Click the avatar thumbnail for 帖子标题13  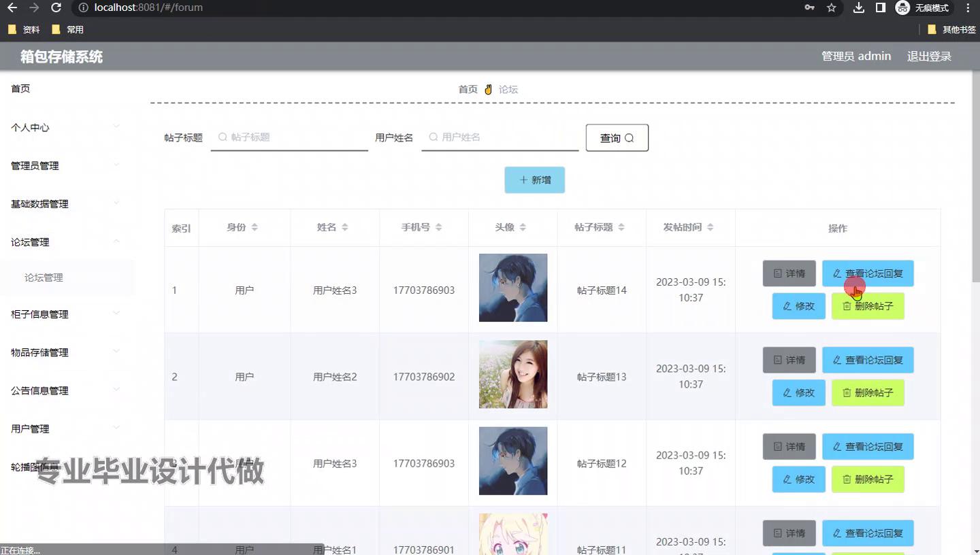513,374
